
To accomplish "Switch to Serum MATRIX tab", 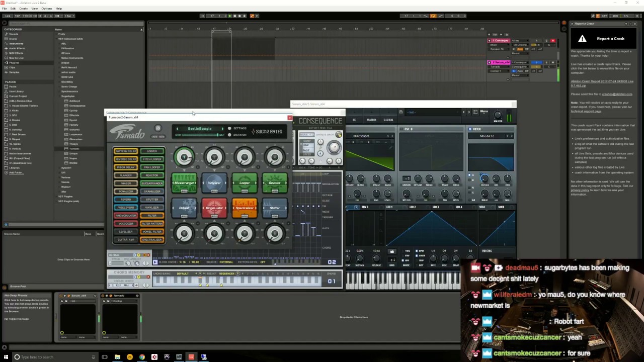I will [x=371, y=120].
